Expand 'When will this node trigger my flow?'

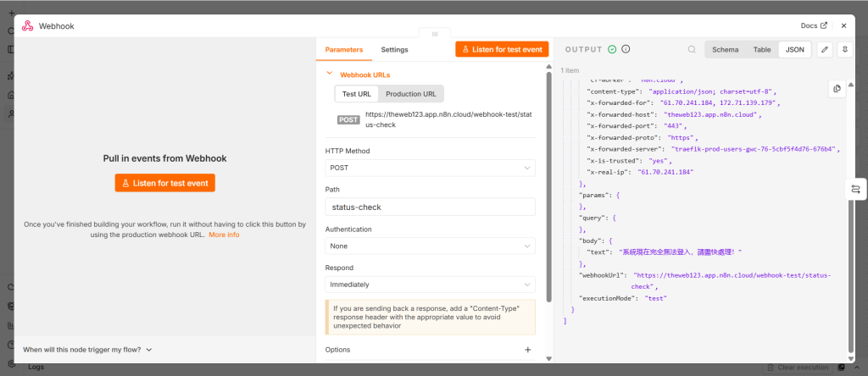(x=87, y=350)
